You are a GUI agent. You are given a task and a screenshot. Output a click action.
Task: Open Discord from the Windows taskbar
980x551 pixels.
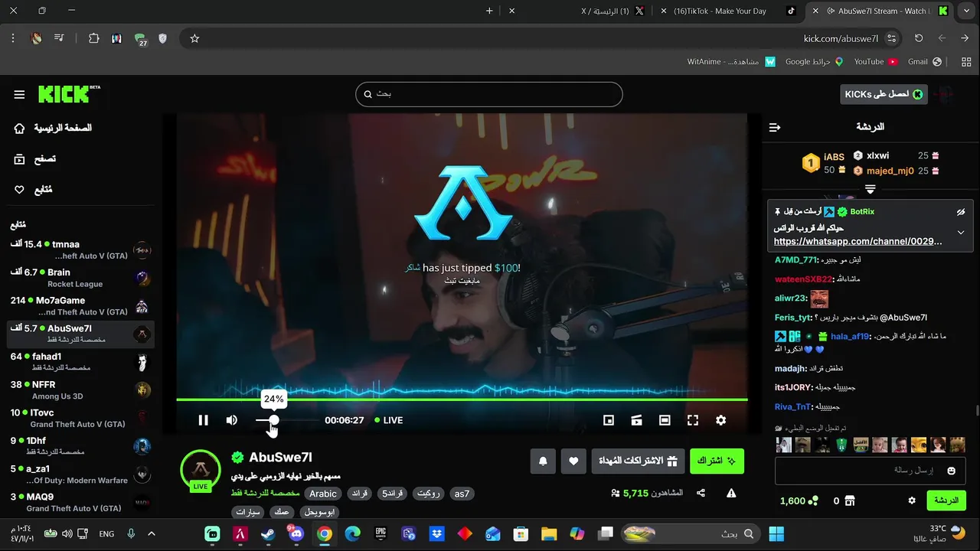296,533
